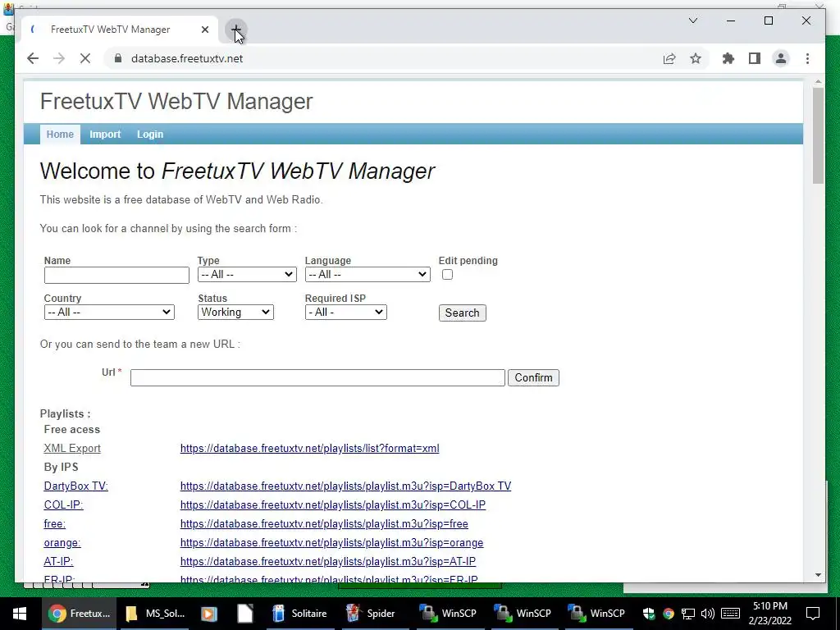Open the playlist URL for isp=COL-IP
The height and width of the screenshot is (630, 840).
click(x=333, y=504)
